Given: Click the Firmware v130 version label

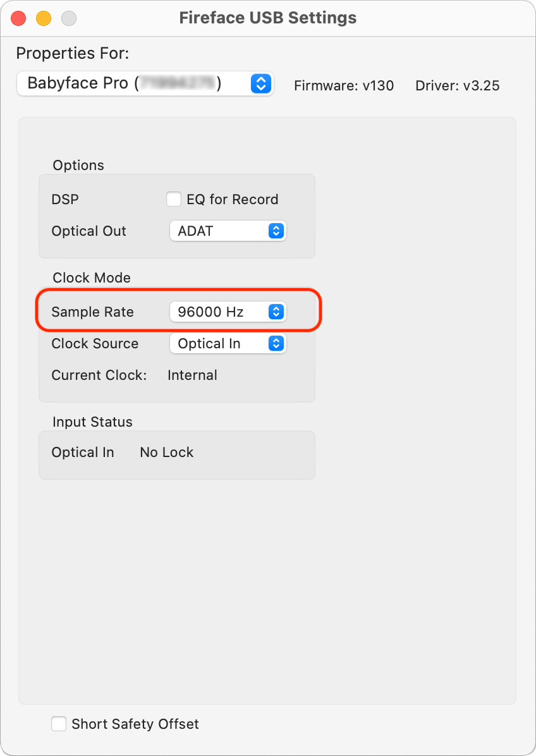Looking at the screenshot, I should click(x=344, y=86).
